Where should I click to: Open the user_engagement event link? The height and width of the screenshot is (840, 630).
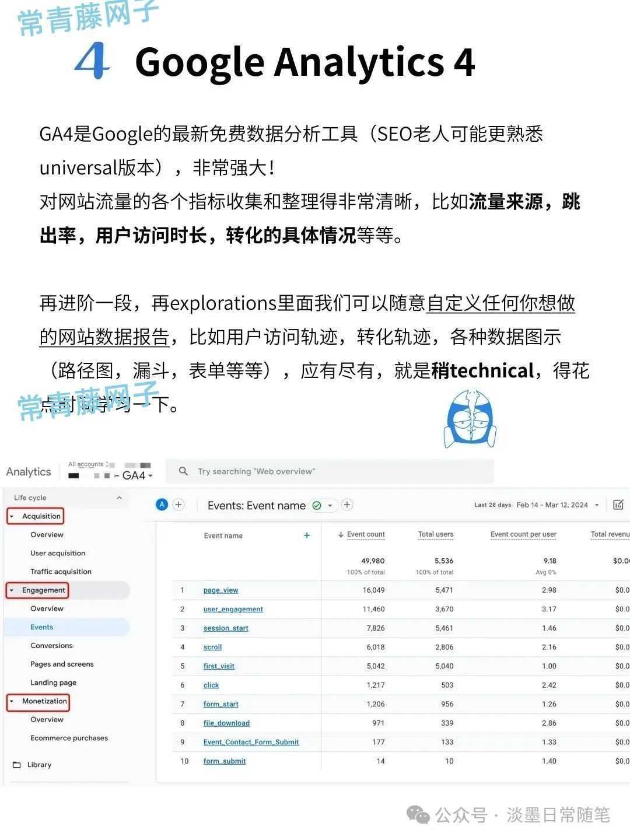click(x=233, y=609)
